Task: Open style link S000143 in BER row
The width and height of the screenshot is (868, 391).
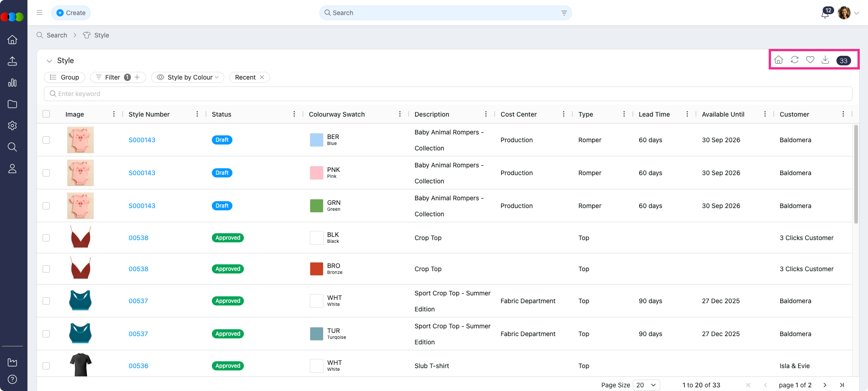Action: point(142,140)
